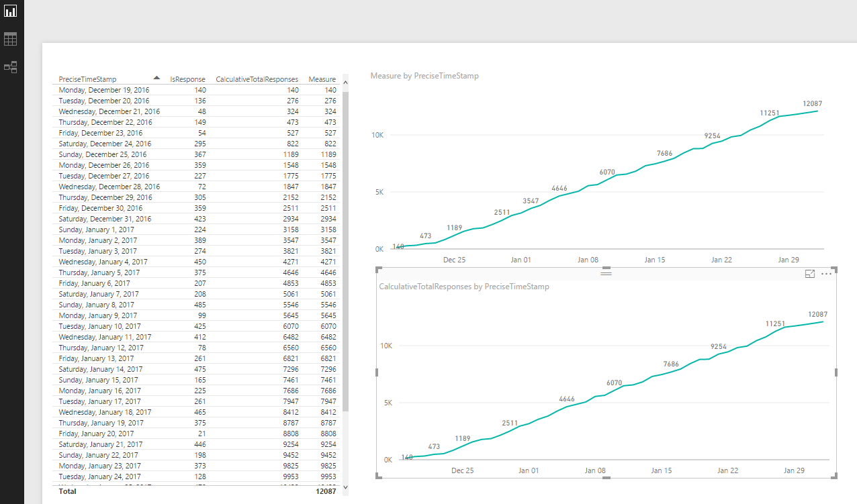The width and height of the screenshot is (857, 504).
Task: Select row 'Sunday, December 25, 2016'
Action: (197, 154)
